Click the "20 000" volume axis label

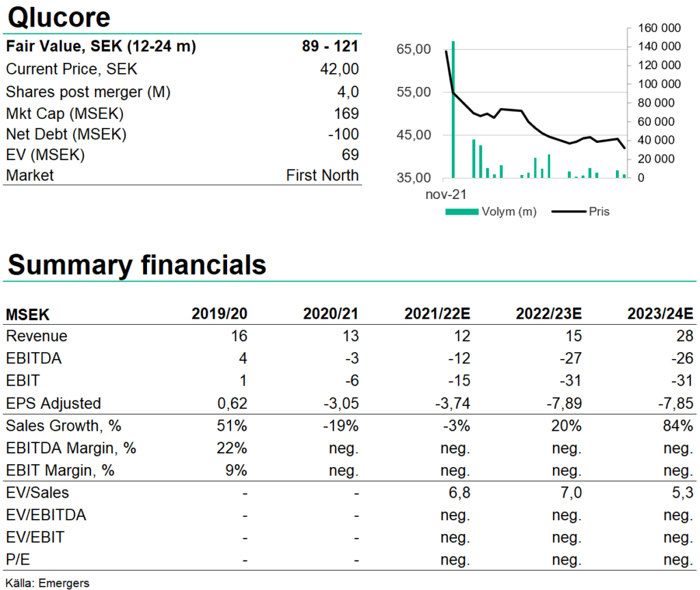[x=656, y=159]
